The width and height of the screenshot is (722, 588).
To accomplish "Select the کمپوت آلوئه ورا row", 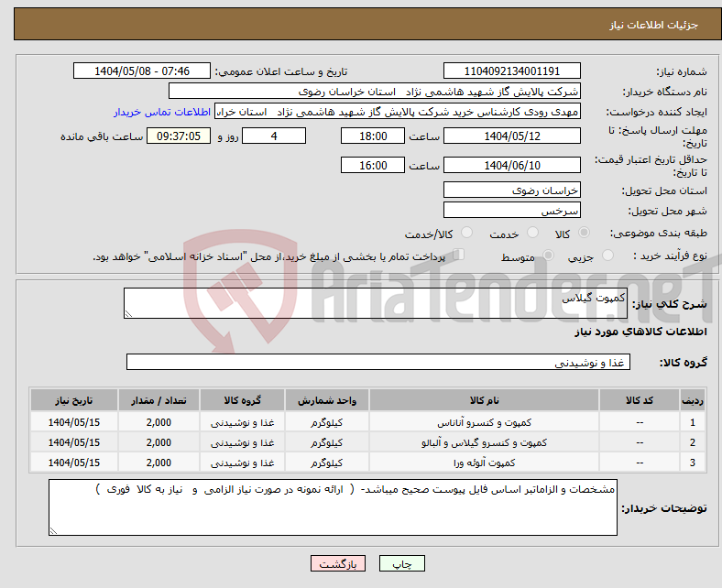I will 367,463.
